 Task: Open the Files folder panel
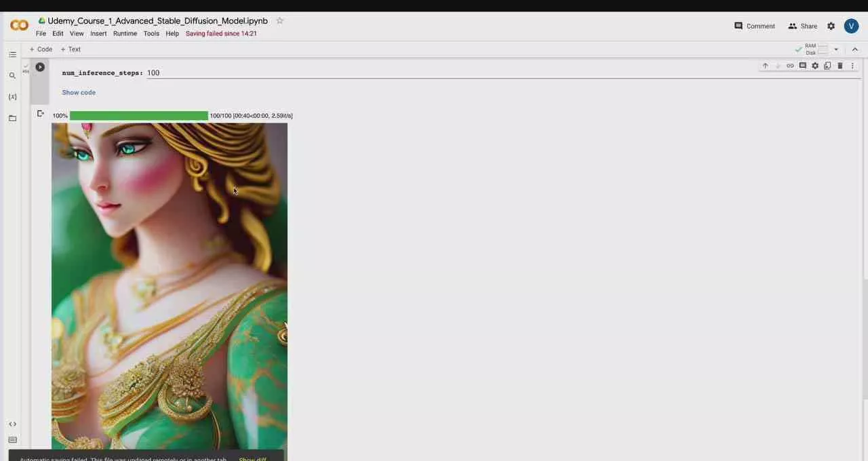(x=12, y=118)
